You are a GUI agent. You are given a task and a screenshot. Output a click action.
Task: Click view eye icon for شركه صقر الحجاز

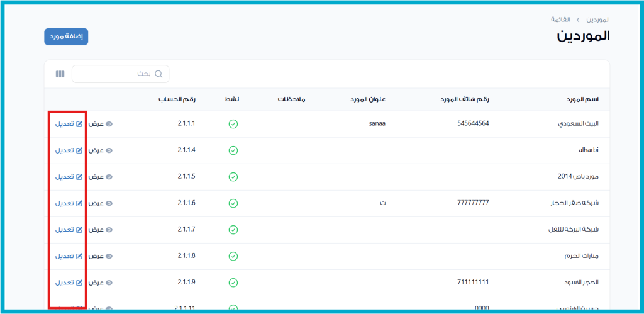[x=109, y=203]
